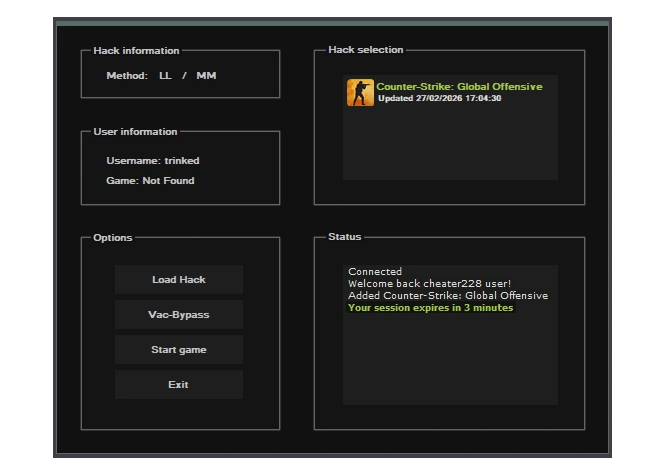This screenshot has height=475, width=664.
Task: Click the Connected status line
Action: 375,272
